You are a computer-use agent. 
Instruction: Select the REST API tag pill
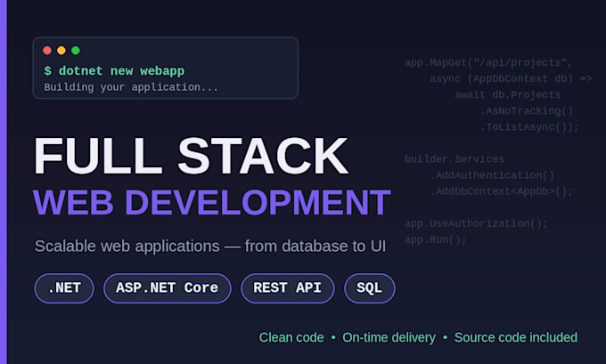288,288
